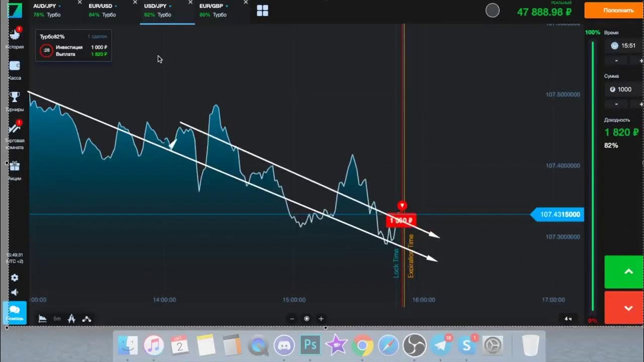Click the gray profile avatar circle

[493, 10]
